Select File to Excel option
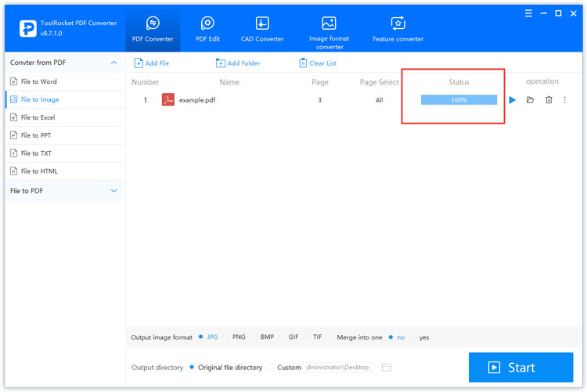The height and width of the screenshot is (392, 587). (66, 117)
